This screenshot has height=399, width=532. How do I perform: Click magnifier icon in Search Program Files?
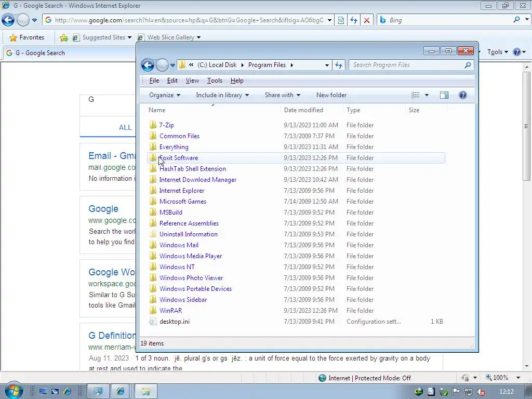tap(468, 65)
